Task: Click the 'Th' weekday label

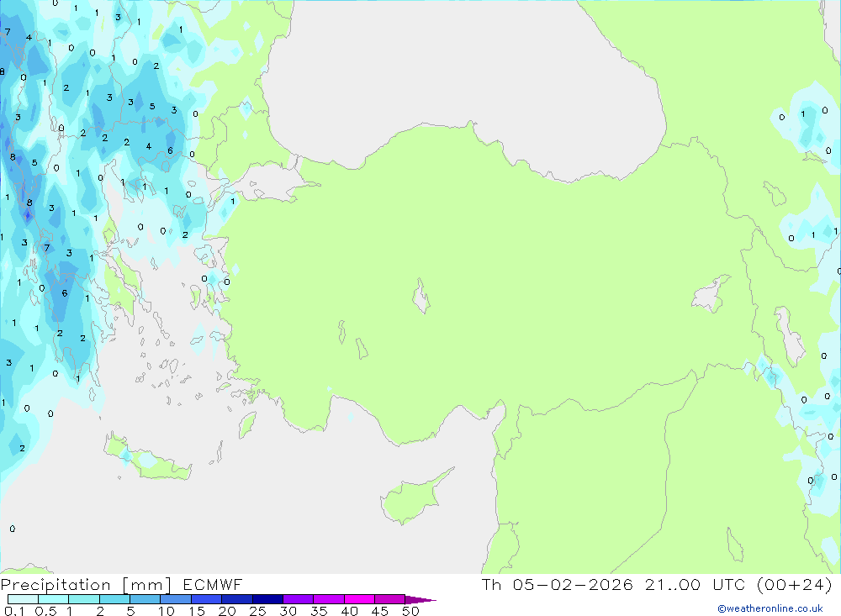Action: [x=491, y=584]
